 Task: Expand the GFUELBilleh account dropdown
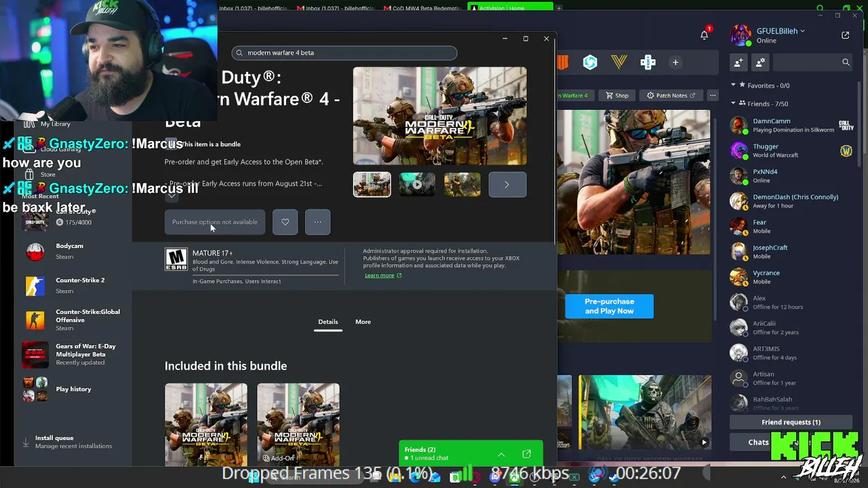(x=803, y=31)
